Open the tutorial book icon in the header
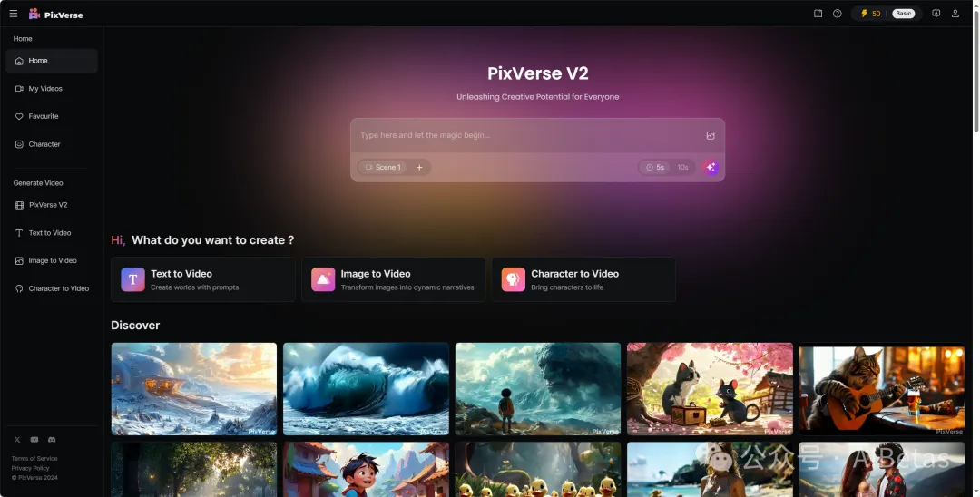The image size is (980, 497). [818, 13]
